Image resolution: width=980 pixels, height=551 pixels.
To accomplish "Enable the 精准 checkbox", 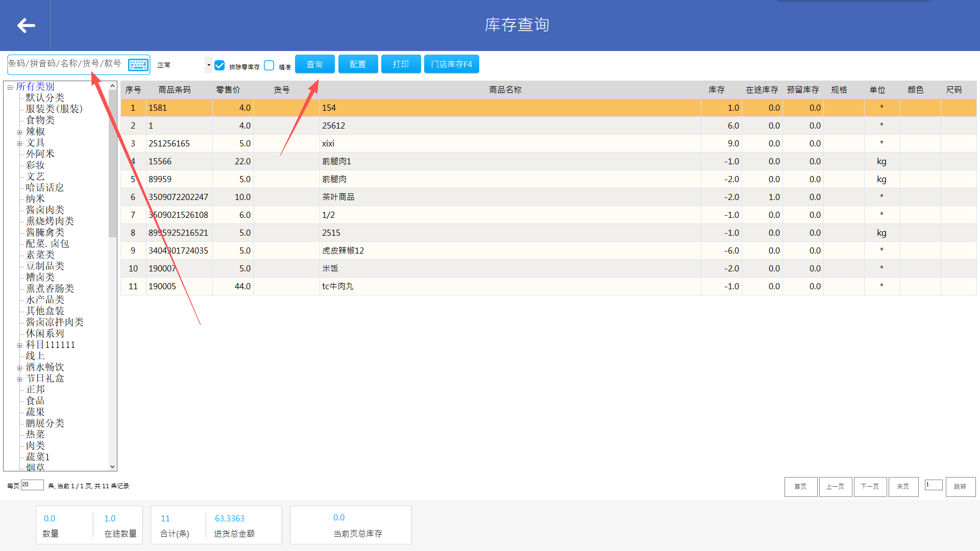I will click(269, 65).
